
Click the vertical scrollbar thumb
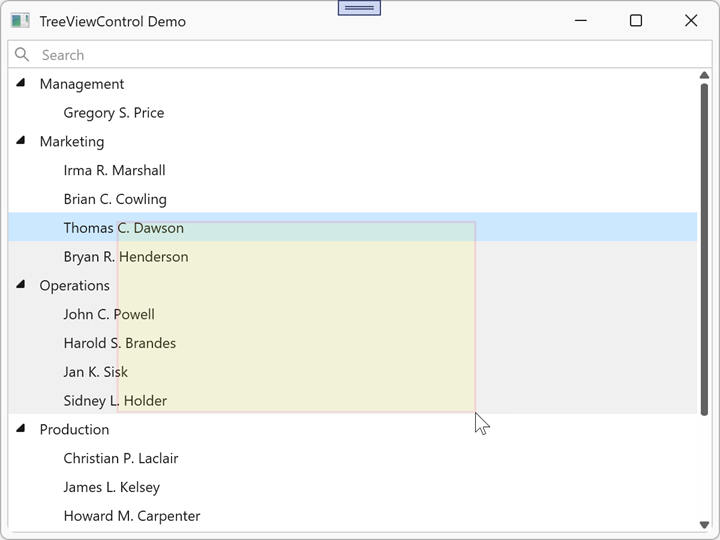(704, 249)
